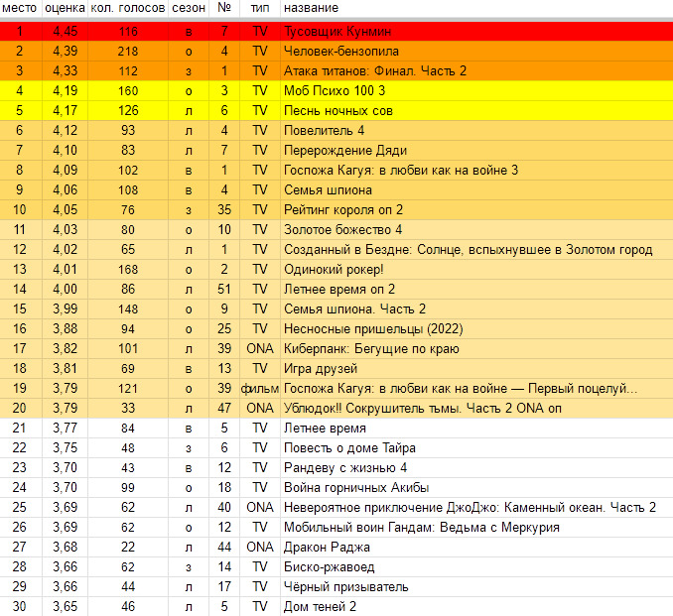This screenshot has height=616, width=673.
Task: Select the rating cell 4,33
Action: tap(66, 70)
